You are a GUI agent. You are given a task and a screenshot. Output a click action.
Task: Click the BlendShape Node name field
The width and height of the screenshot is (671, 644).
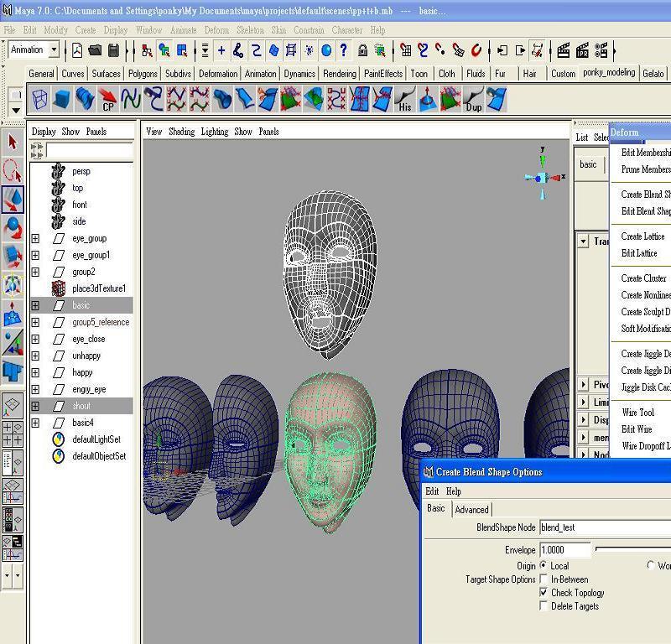point(605,527)
